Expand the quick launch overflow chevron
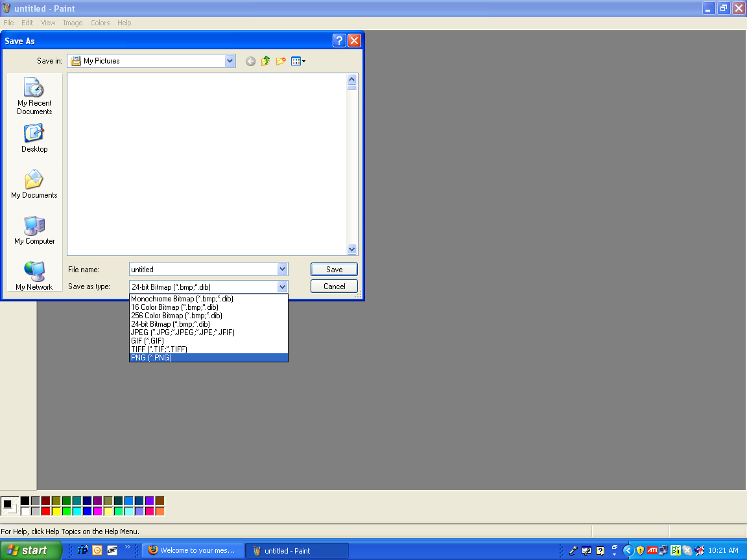This screenshot has width=747, height=560. click(x=127, y=547)
